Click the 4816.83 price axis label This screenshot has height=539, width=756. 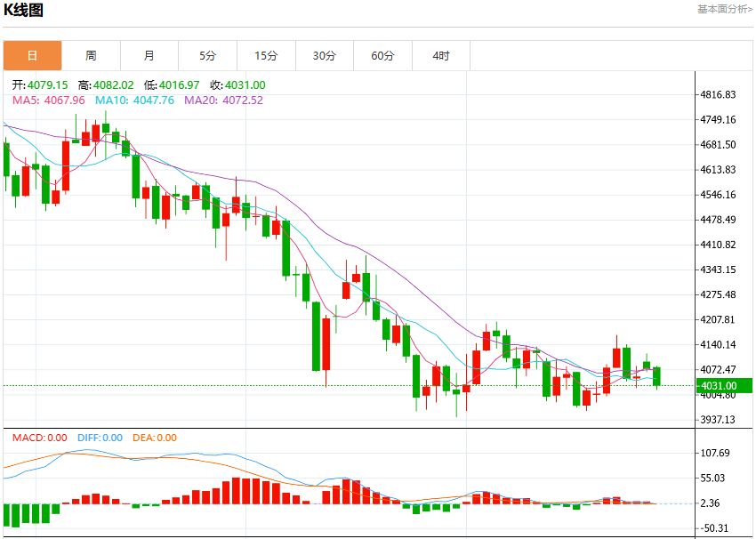pos(718,94)
